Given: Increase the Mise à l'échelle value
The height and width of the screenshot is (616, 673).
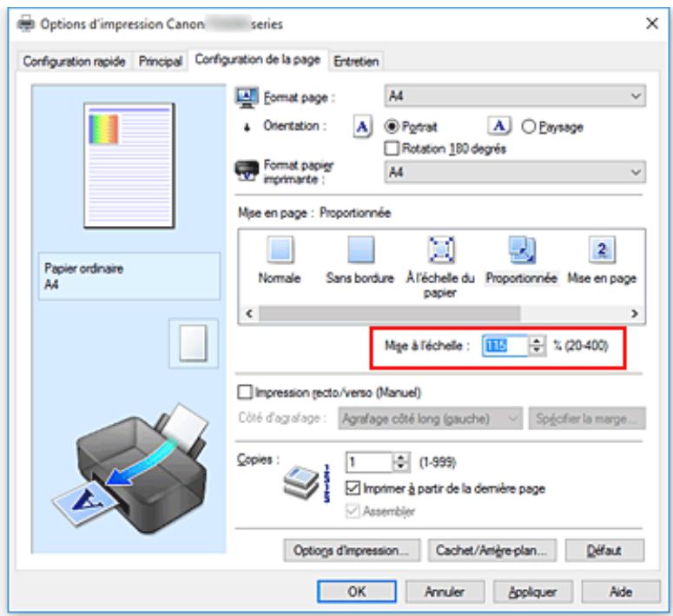Looking at the screenshot, I should pyautogui.click(x=537, y=341).
